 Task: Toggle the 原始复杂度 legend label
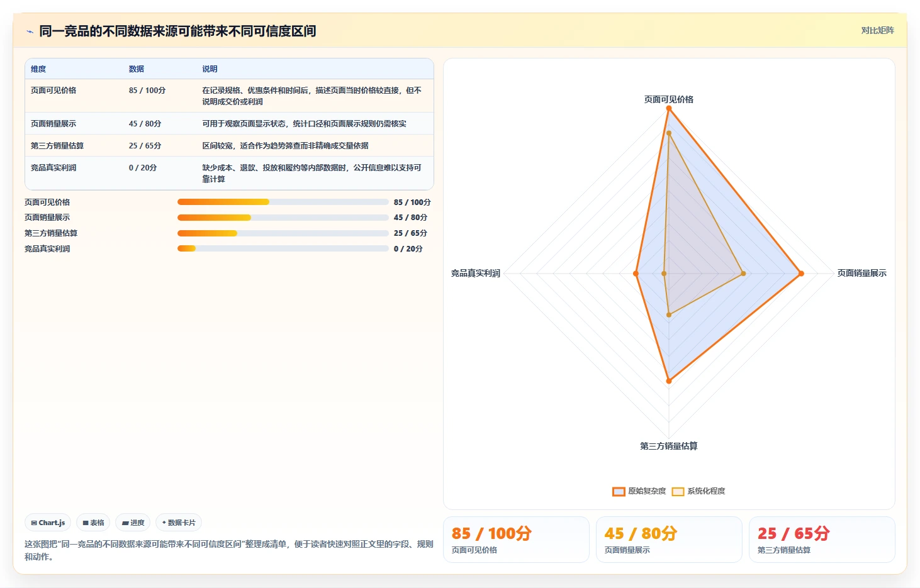click(647, 491)
